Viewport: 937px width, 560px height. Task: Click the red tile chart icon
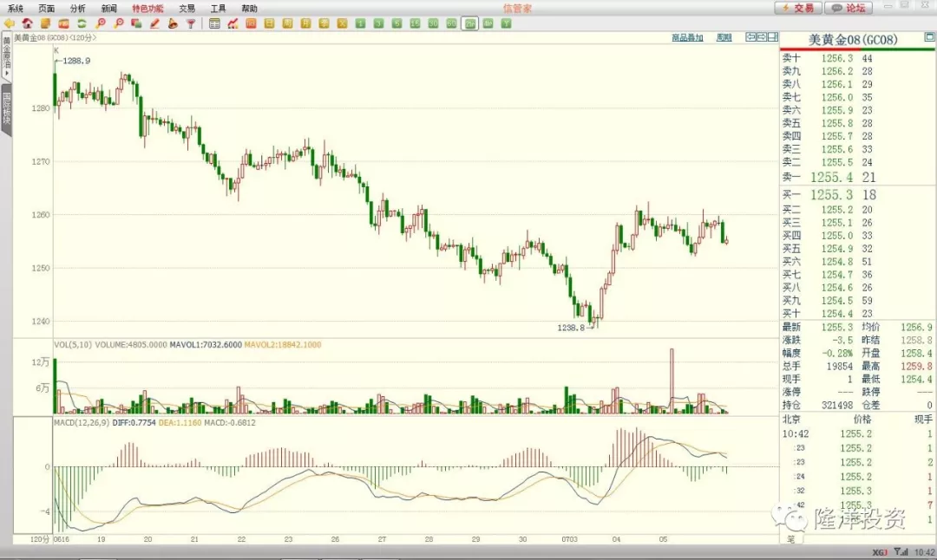[x=251, y=23]
